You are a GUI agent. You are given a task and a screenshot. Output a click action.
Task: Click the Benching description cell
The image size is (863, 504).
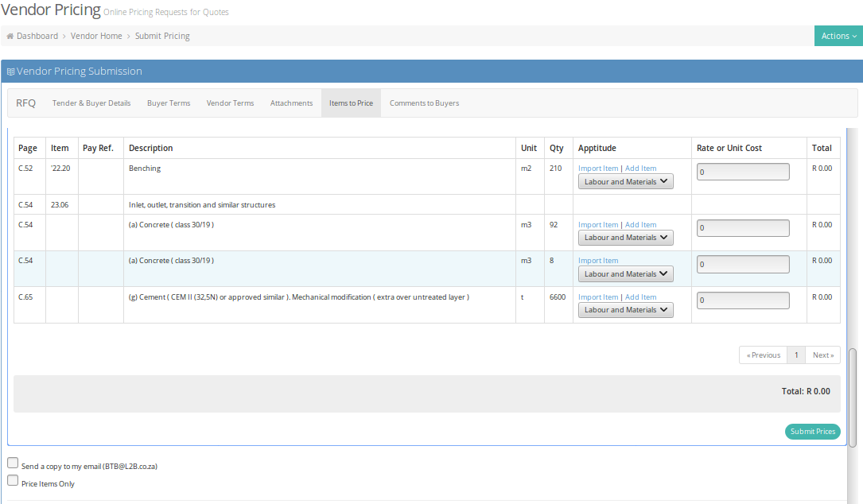coord(319,176)
